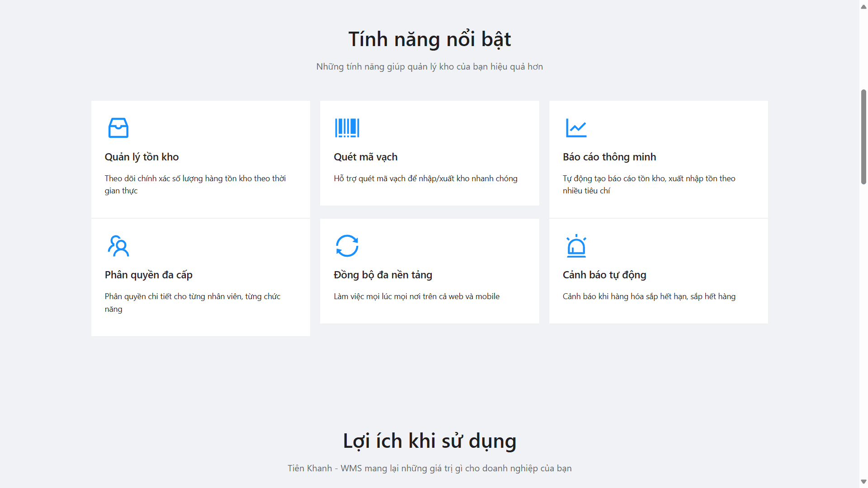Click the multi-user permissions icon
868x488 pixels.
coord(118,246)
